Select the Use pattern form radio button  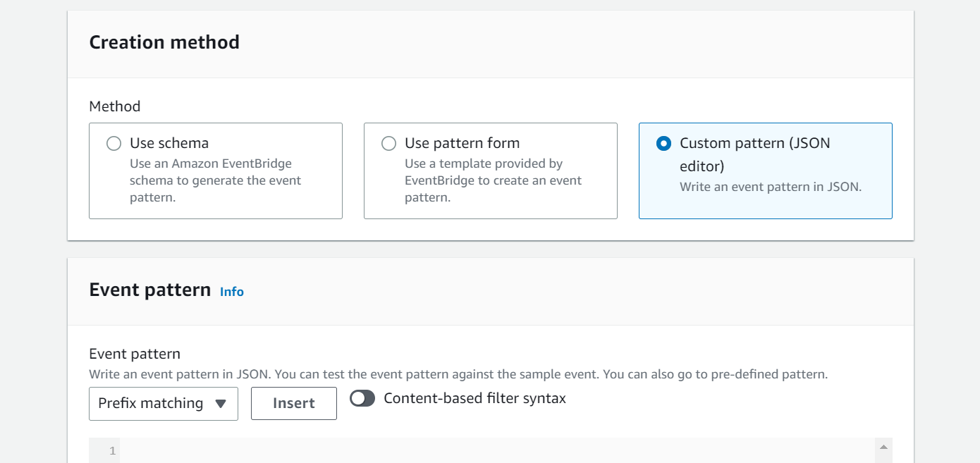[388, 144]
